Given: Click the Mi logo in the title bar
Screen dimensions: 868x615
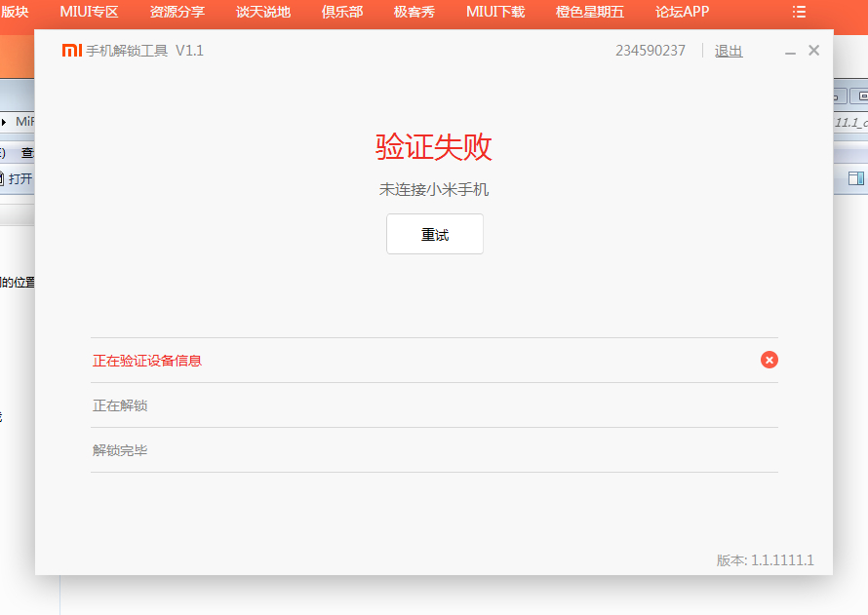Looking at the screenshot, I should tap(72, 51).
